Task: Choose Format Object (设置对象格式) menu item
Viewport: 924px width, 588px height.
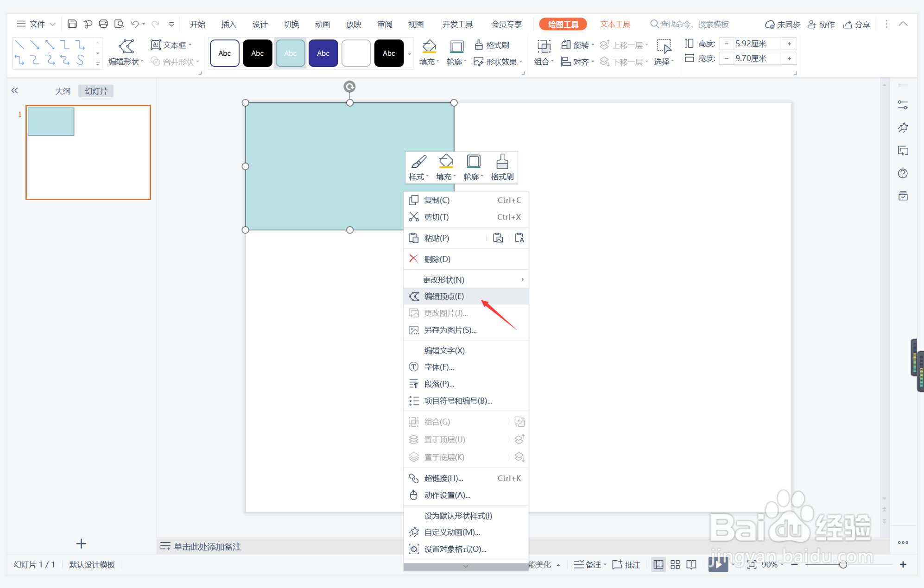Action: 466,549
